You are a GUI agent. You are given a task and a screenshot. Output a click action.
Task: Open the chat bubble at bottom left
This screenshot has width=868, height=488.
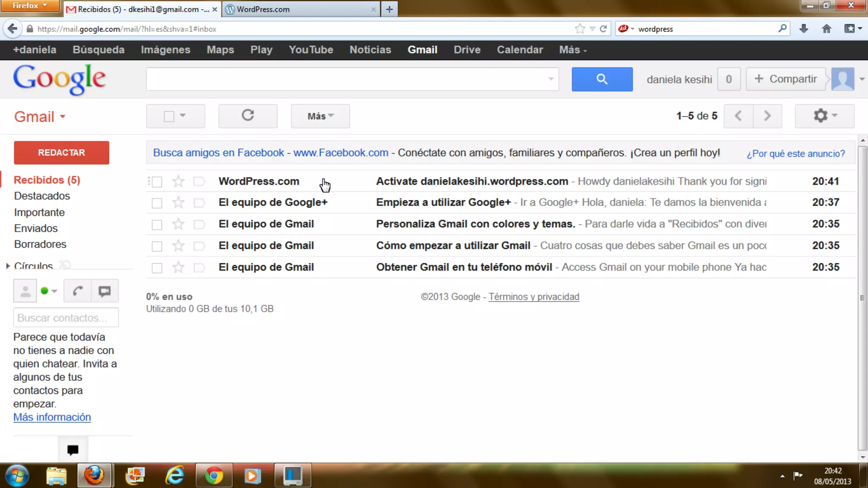tap(73, 450)
